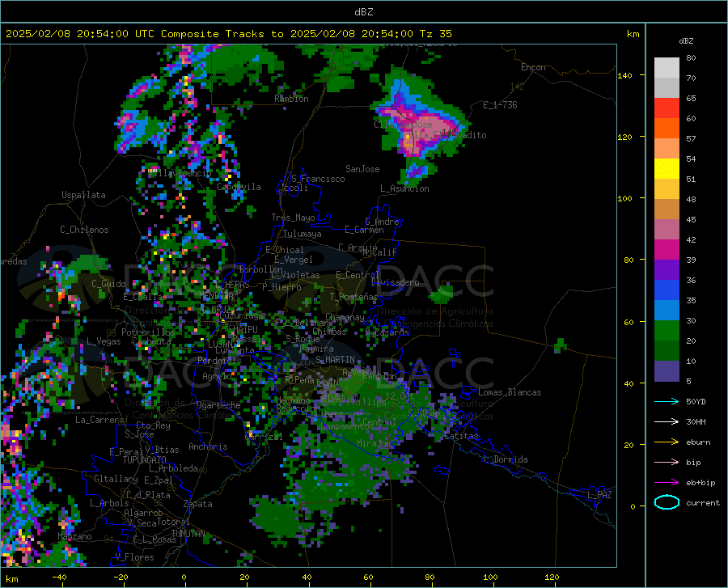Click the pink bip arrow icon
The image size is (728, 588).
pos(667,463)
